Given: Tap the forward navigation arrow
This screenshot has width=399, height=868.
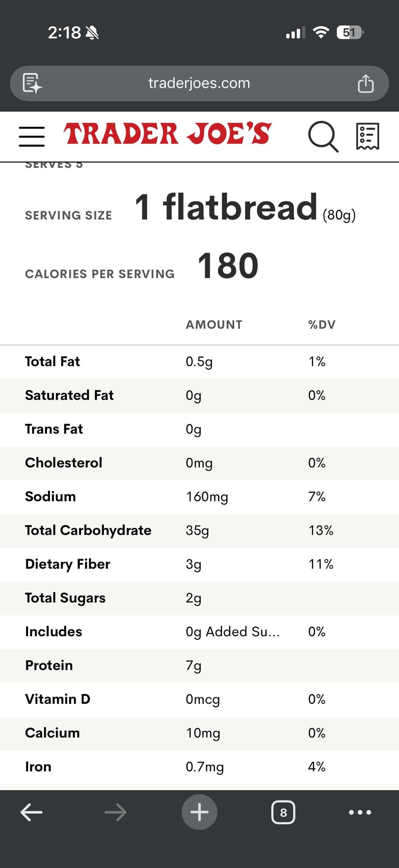Looking at the screenshot, I should pos(115,812).
